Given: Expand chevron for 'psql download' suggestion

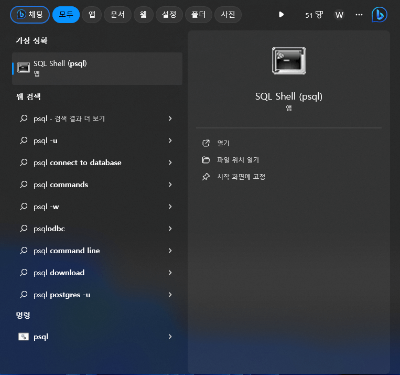Looking at the screenshot, I should point(170,273).
